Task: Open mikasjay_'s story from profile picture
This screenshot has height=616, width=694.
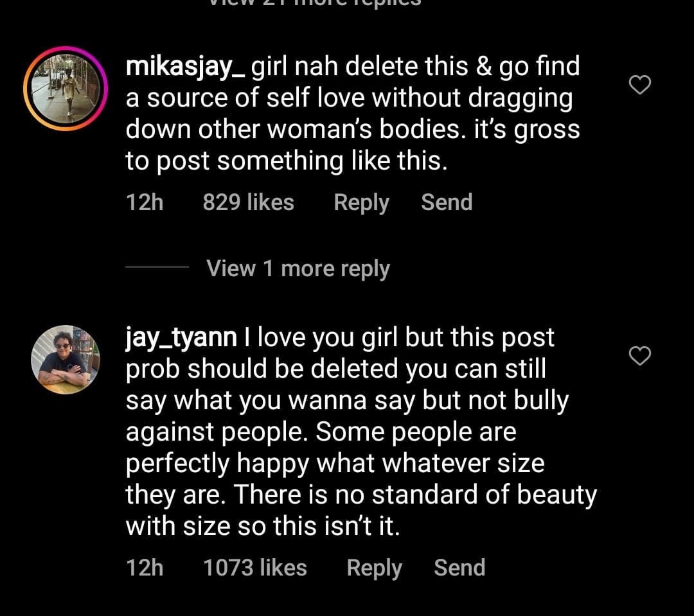Action: pos(65,89)
